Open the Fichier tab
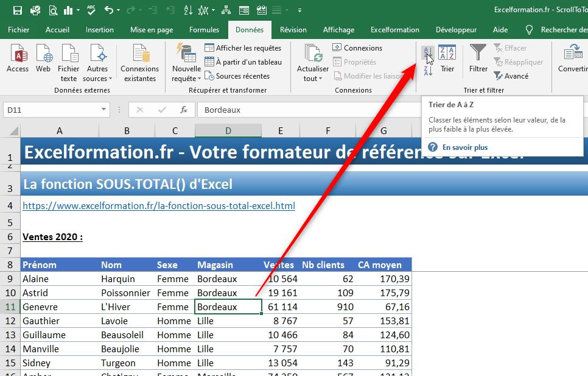 (18, 30)
